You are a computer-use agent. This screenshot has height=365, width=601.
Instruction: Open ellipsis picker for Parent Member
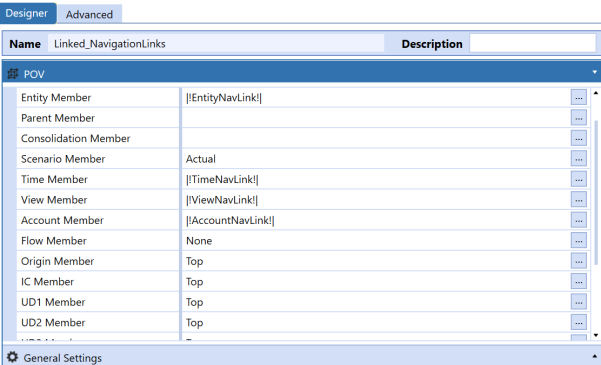pyautogui.click(x=578, y=118)
